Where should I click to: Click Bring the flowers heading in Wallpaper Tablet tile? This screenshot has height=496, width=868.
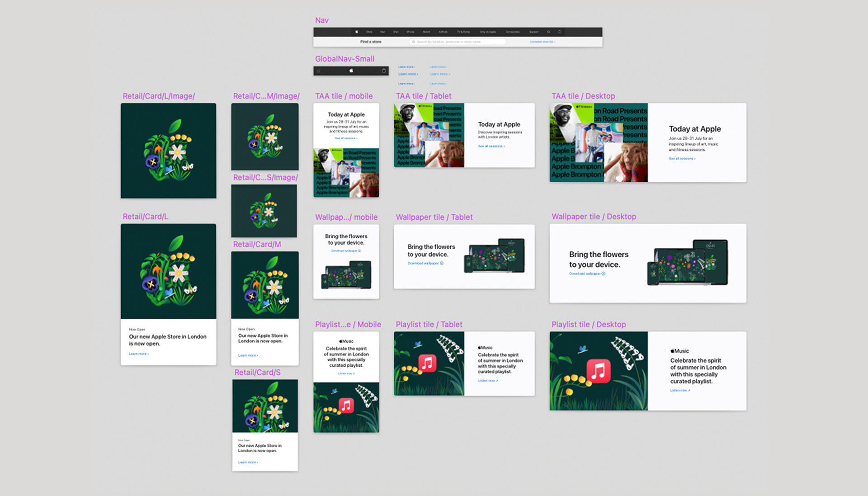[431, 251]
